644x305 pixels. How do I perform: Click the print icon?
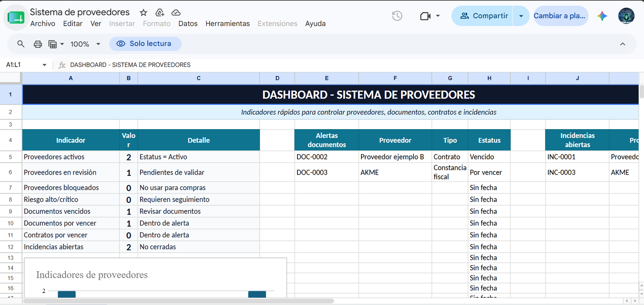point(38,44)
